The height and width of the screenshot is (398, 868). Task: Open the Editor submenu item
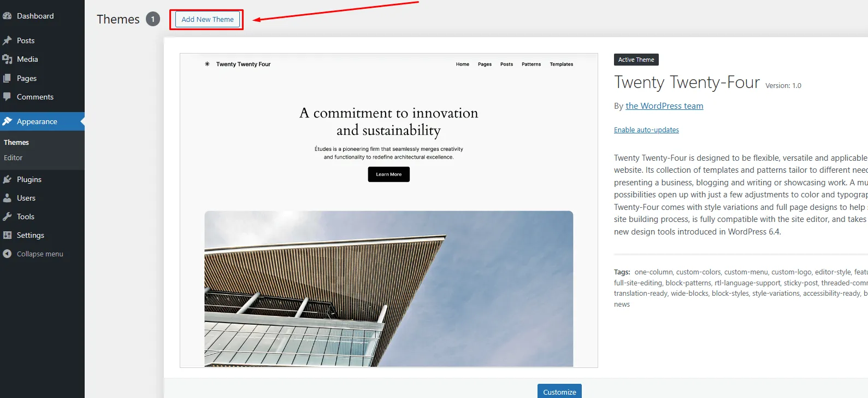pos(13,157)
